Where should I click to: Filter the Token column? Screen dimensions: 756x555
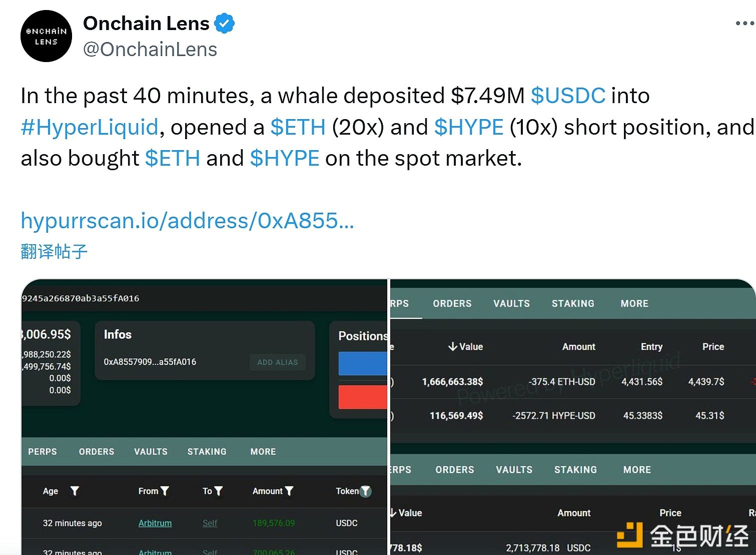366,491
